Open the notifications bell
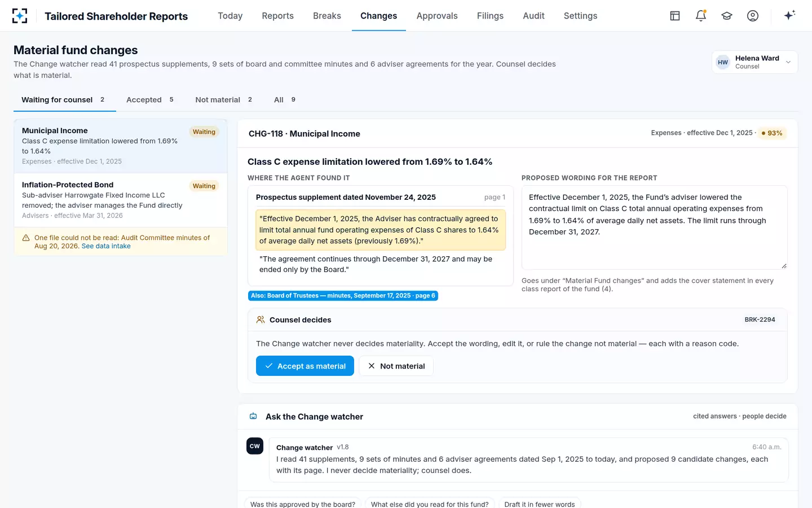 (701, 16)
